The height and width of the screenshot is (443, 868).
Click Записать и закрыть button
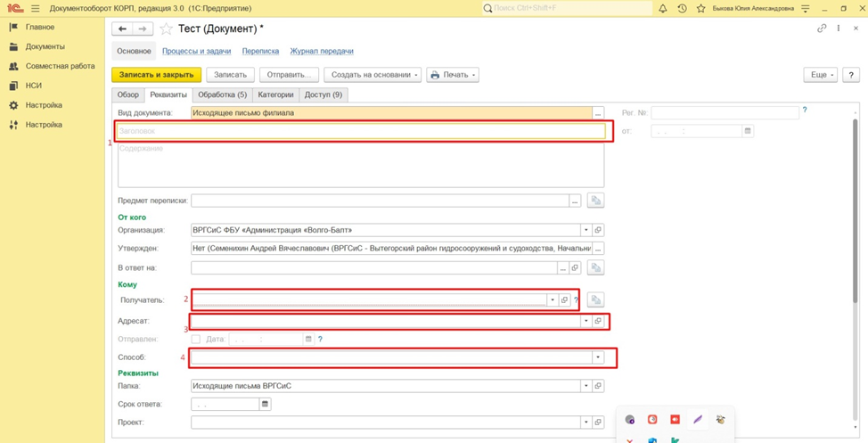[x=156, y=75]
